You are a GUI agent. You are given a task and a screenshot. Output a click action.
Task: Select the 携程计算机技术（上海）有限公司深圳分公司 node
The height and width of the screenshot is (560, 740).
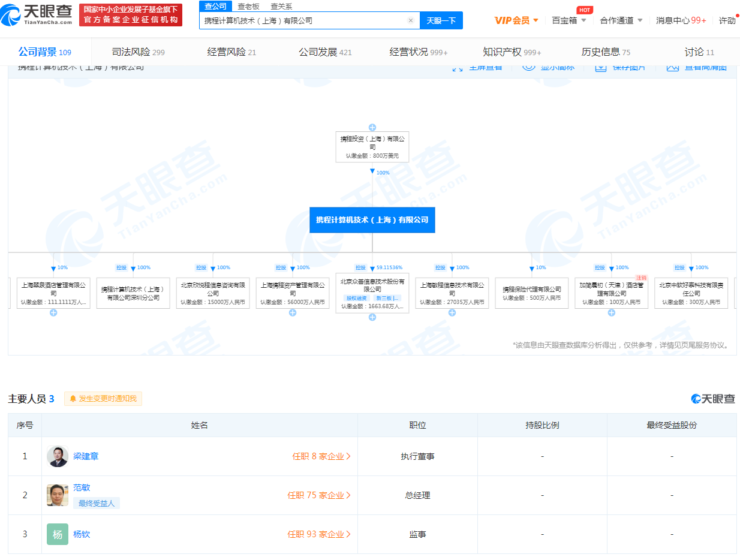pos(133,293)
